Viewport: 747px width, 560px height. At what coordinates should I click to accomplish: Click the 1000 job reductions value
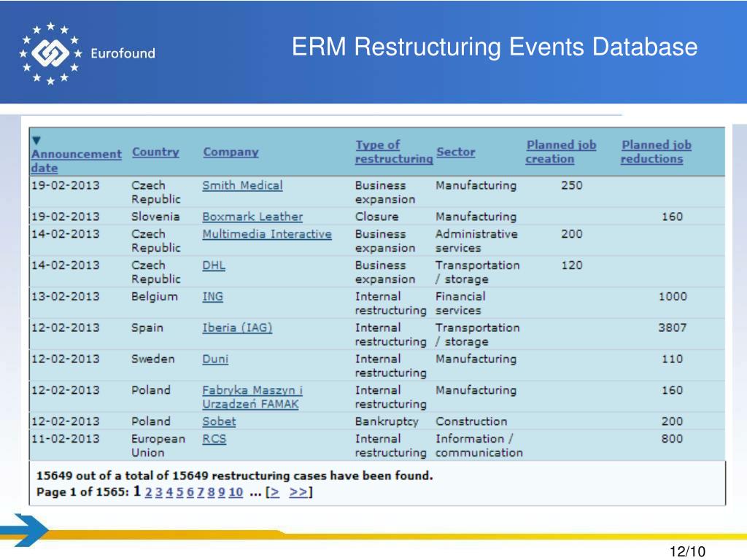click(672, 297)
